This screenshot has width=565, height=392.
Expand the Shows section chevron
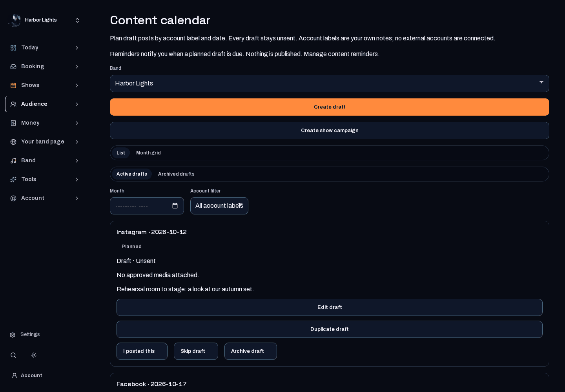point(77,85)
